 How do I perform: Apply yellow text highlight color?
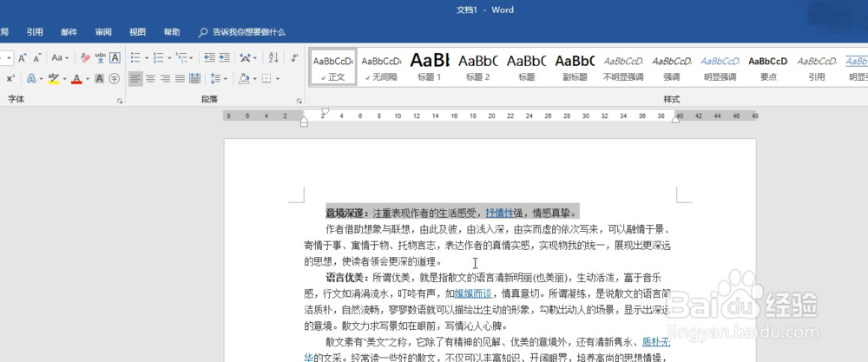click(x=53, y=79)
